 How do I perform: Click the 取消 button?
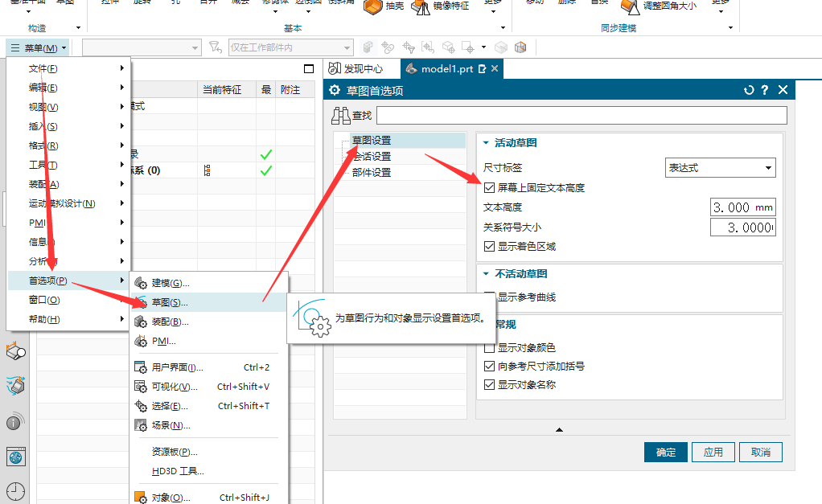[760, 452]
